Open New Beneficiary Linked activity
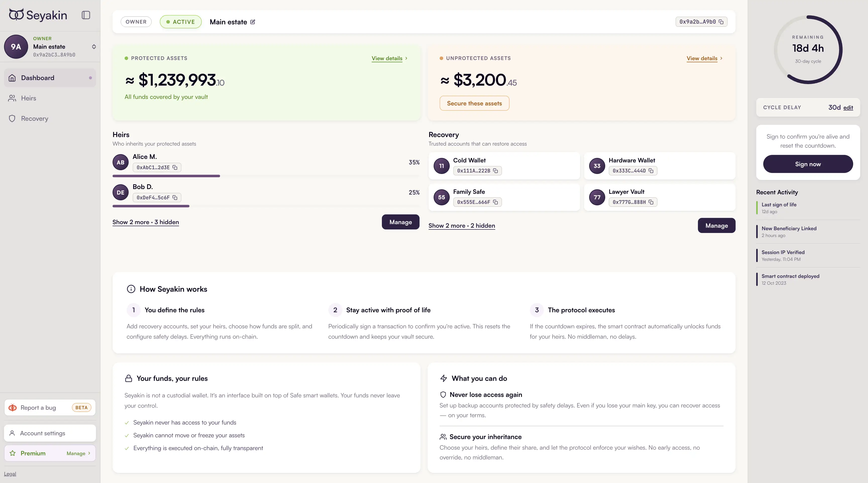The height and width of the screenshot is (483, 868). (x=808, y=232)
